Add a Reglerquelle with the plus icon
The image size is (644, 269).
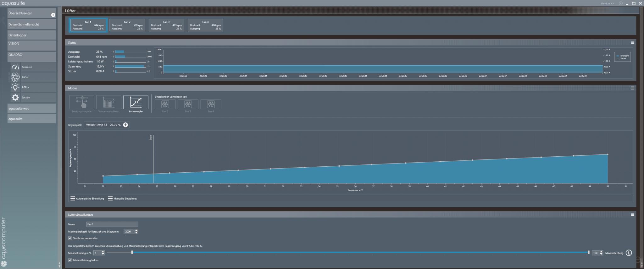(125, 125)
